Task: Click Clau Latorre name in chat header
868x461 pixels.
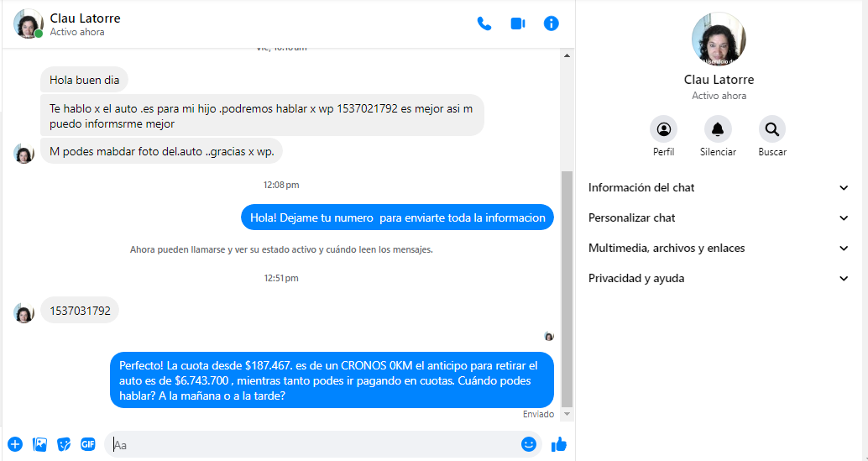Action: pos(85,18)
